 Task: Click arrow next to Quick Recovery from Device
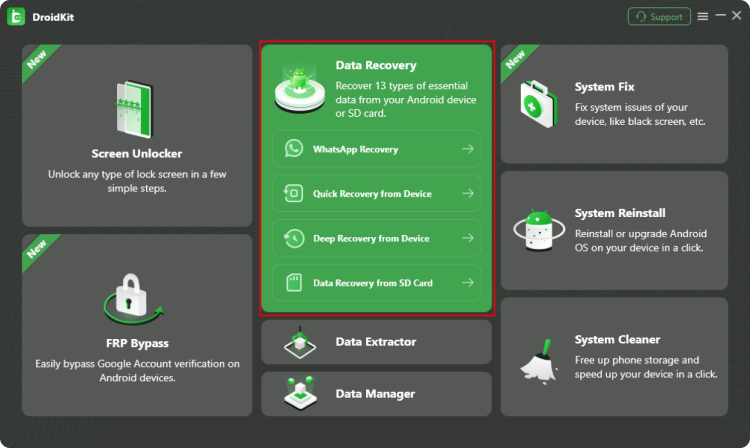tap(467, 194)
